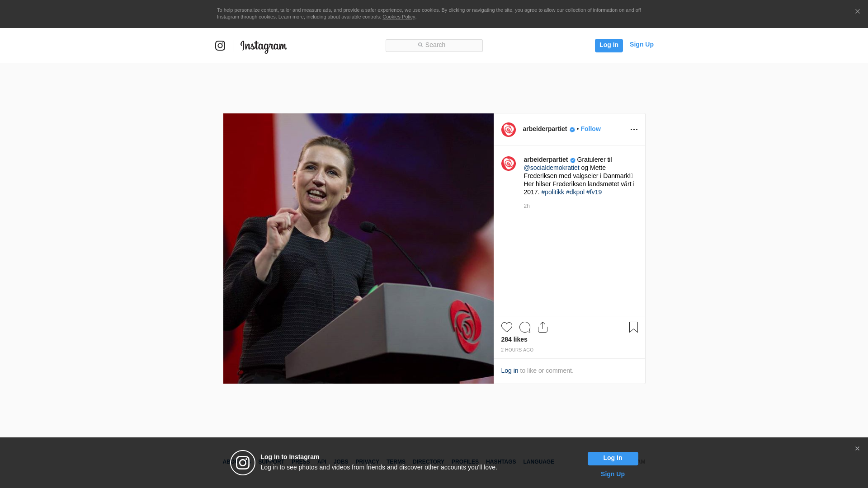This screenshot has width=868, height=488.
Task: Dismiss the cookie notice banner
Action: (857, 12)
